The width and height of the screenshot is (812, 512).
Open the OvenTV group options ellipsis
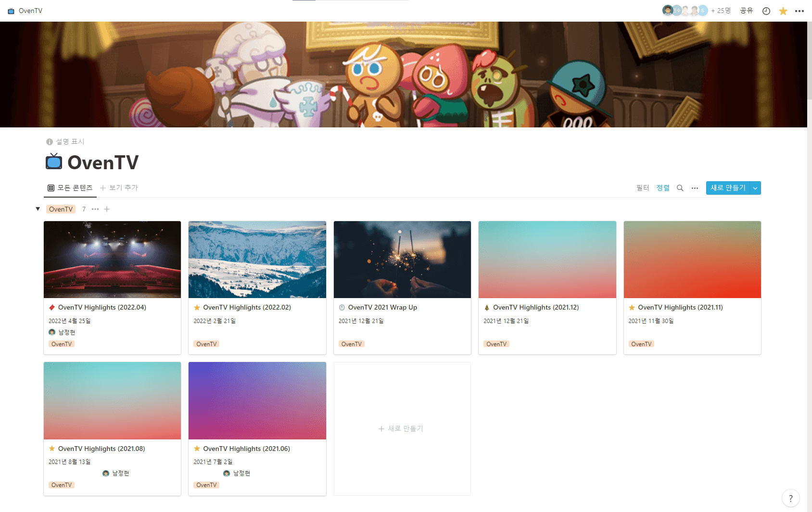[x=95, y=209]
